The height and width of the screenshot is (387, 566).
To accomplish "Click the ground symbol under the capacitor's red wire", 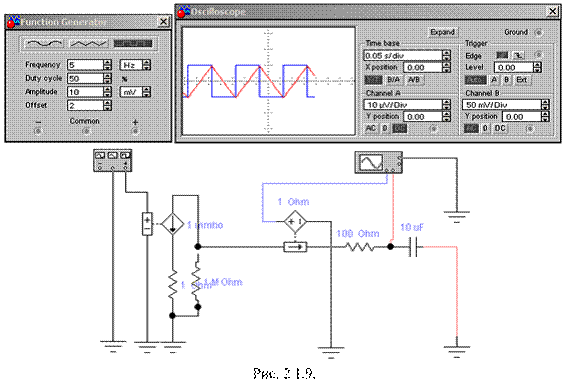I will pos(457,351).
